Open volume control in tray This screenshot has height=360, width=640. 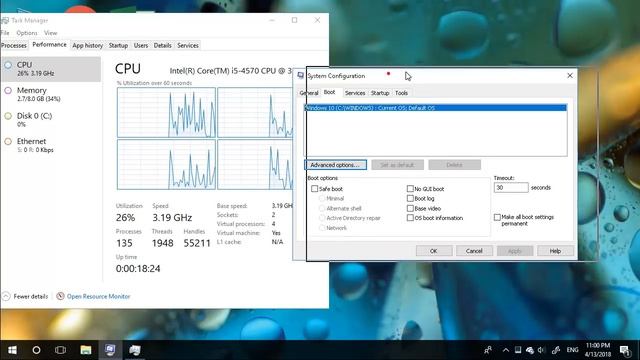click(541, 350)
